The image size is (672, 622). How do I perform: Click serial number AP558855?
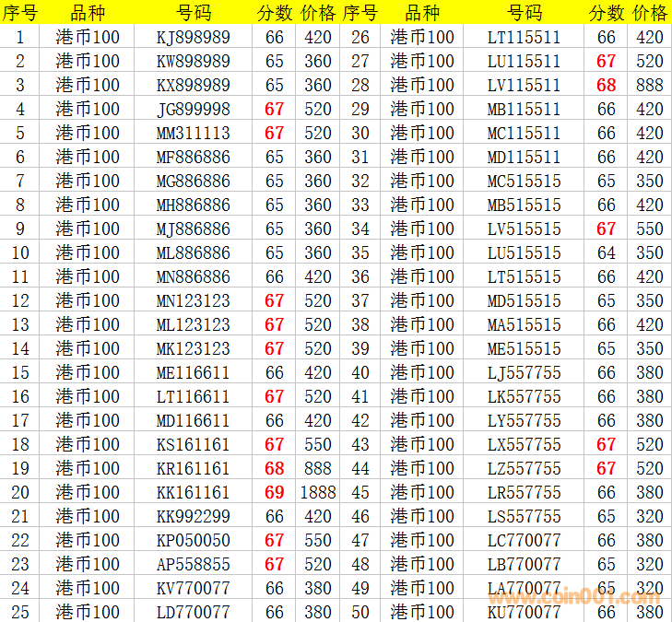pos(193,565)
